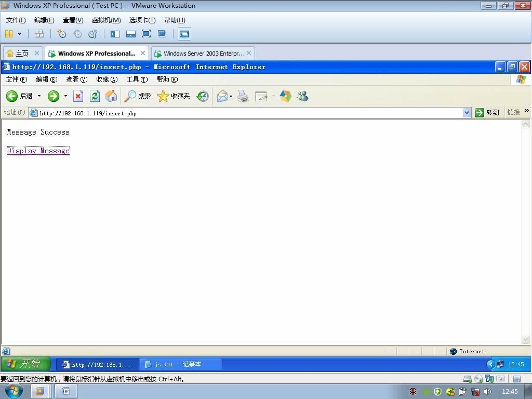Click the VMware thumbnail bar icon

[x=130, y=34]
